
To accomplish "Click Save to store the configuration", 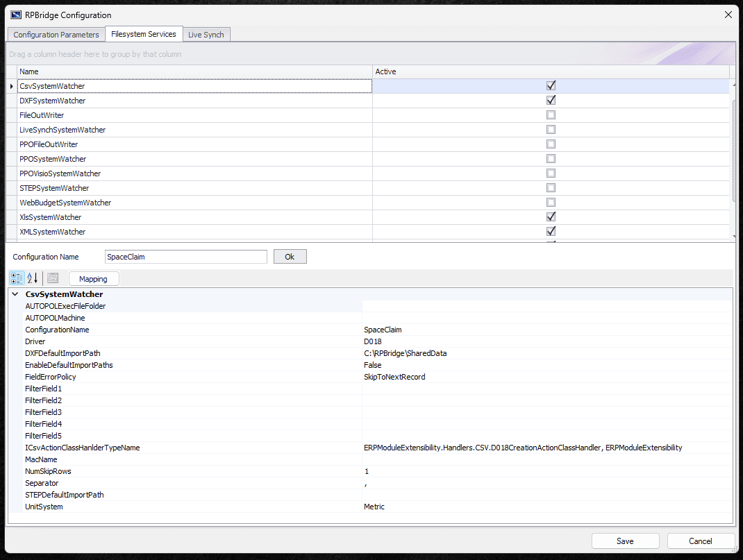I will [624, 541].
